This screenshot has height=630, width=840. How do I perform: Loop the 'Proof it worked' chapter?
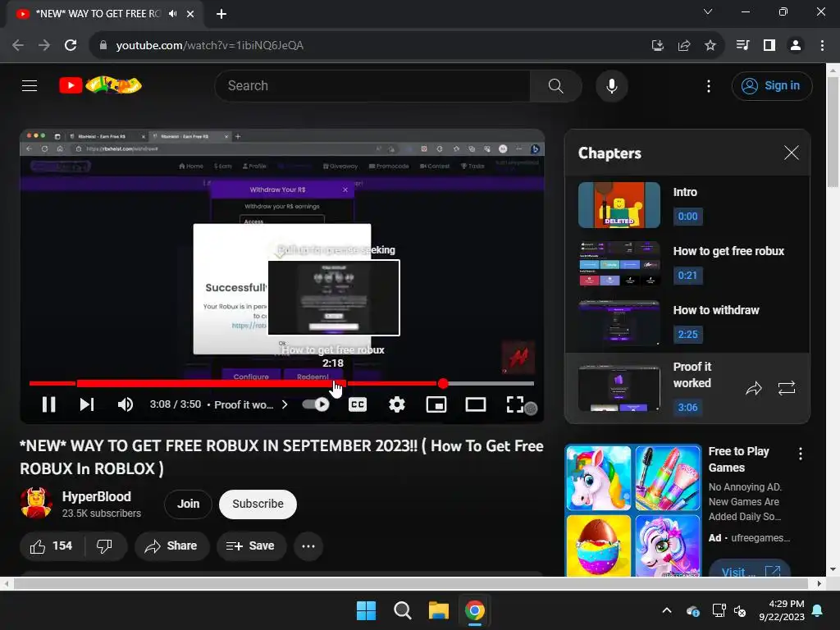click(x=786, y=388)
